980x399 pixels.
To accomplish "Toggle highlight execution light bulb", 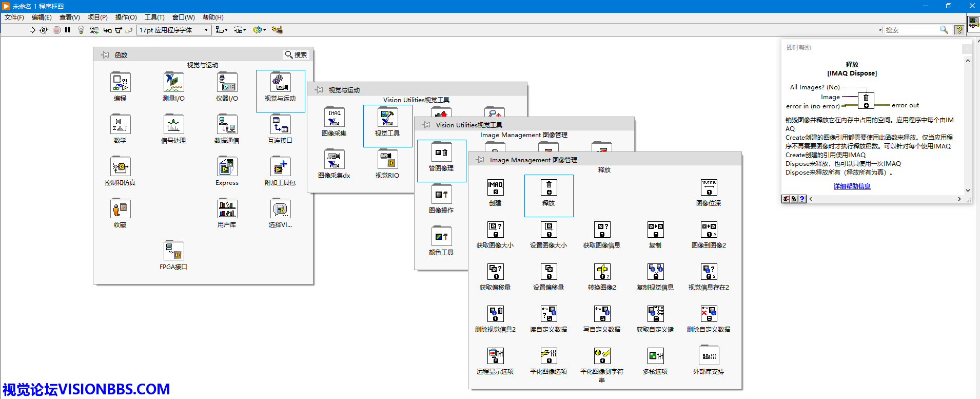I will (x=81, y=30).
